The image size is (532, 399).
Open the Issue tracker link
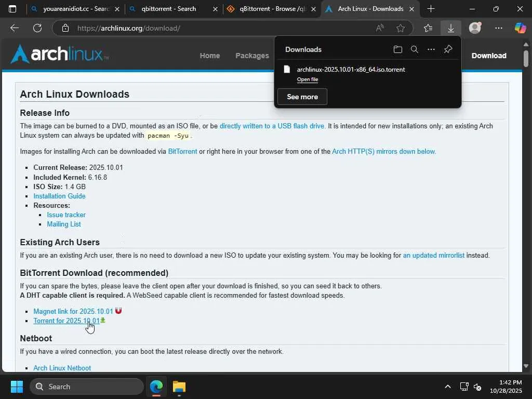[x=66, y=215]
